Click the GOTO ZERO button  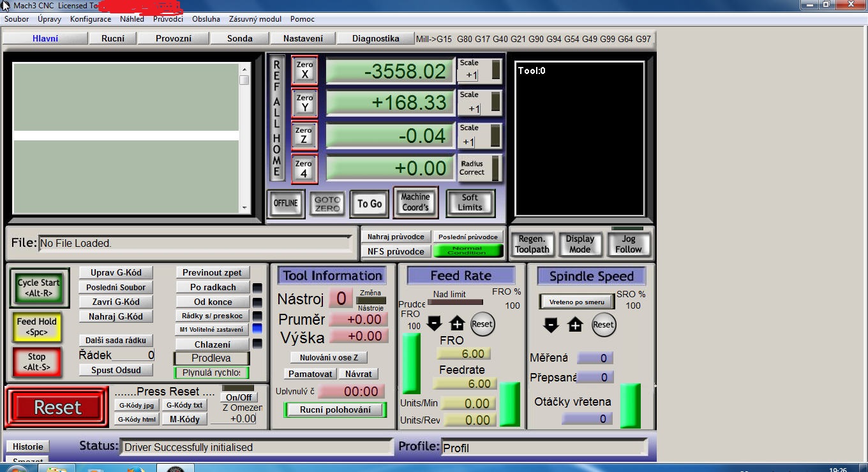327,204
